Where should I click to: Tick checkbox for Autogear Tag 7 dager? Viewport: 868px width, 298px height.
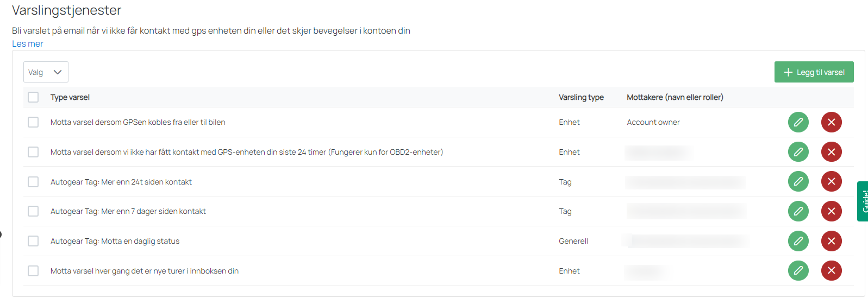coord(33,211)
